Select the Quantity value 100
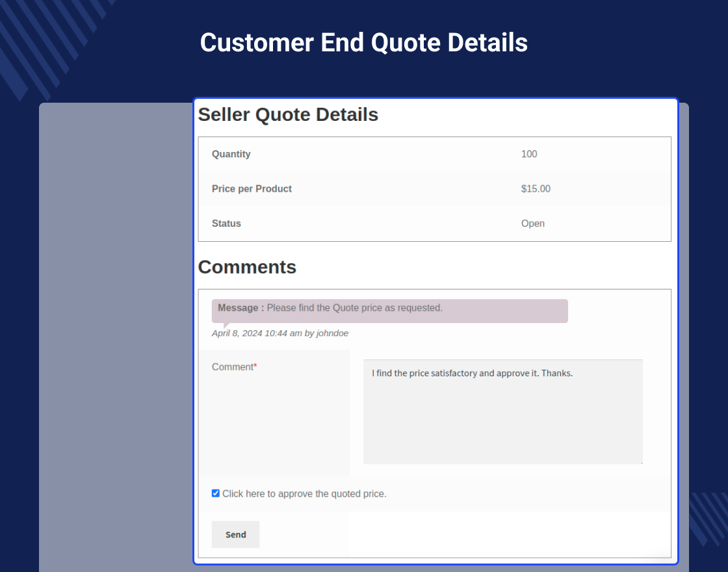Viewport: 728px width, 572px height. pyautogui.click(x=529, y=154)
